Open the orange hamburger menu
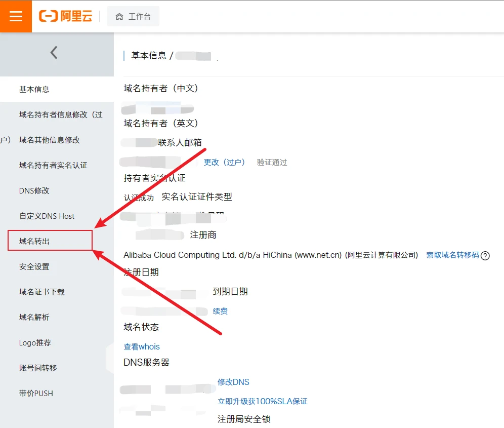Screen dimensions: 504x428 16,16
